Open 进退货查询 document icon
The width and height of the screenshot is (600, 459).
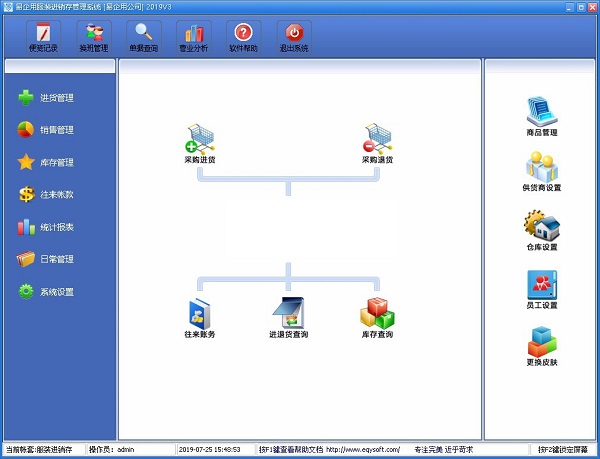tap(289, 318)
